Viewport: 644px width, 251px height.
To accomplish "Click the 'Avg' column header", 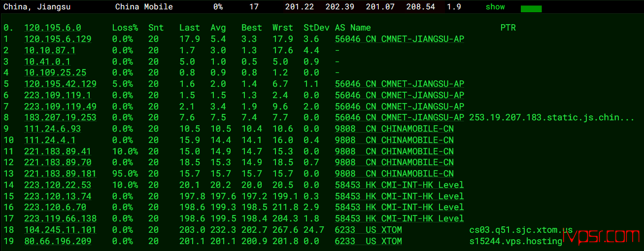I will pos(218,28).
